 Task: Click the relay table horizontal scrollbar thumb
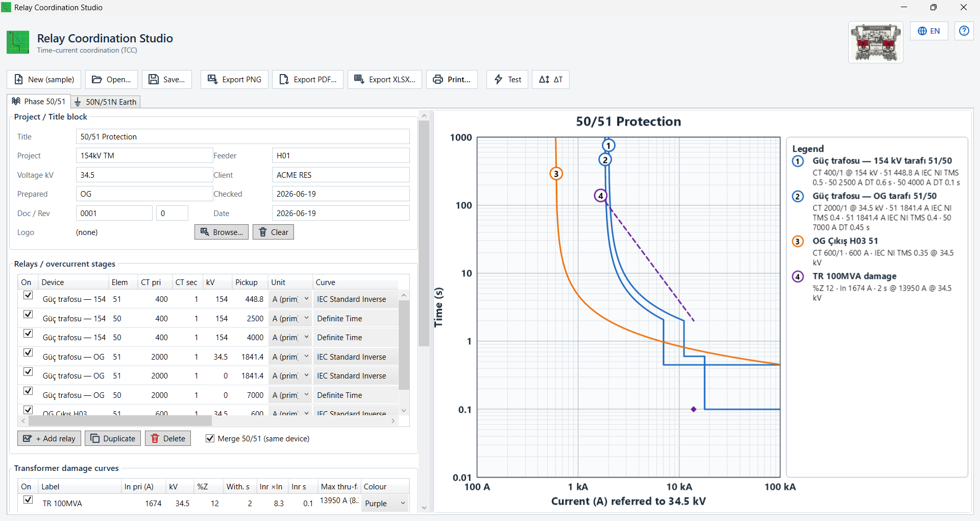click(120, 421)
